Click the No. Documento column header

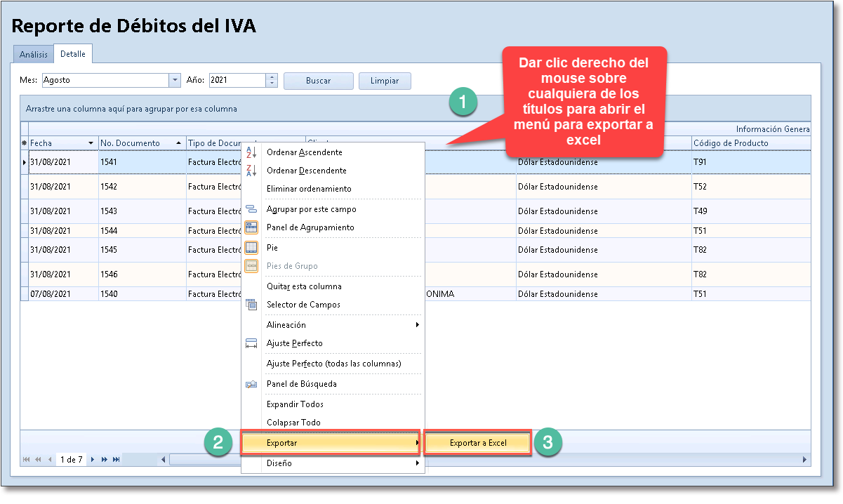coord(142,143)
